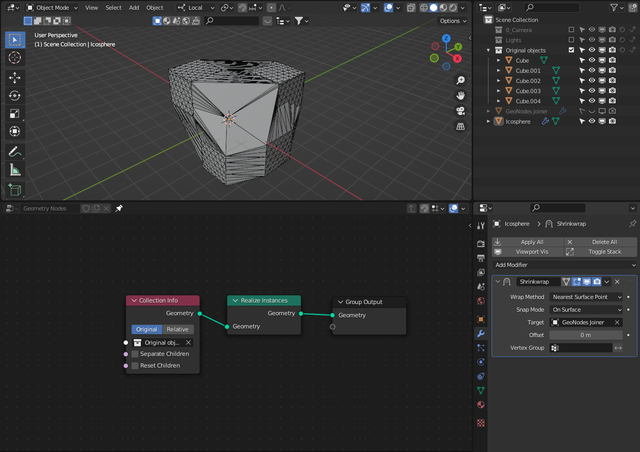Select the Measure tool
This screenshot has height=452, width=640.
coord(15,169)
